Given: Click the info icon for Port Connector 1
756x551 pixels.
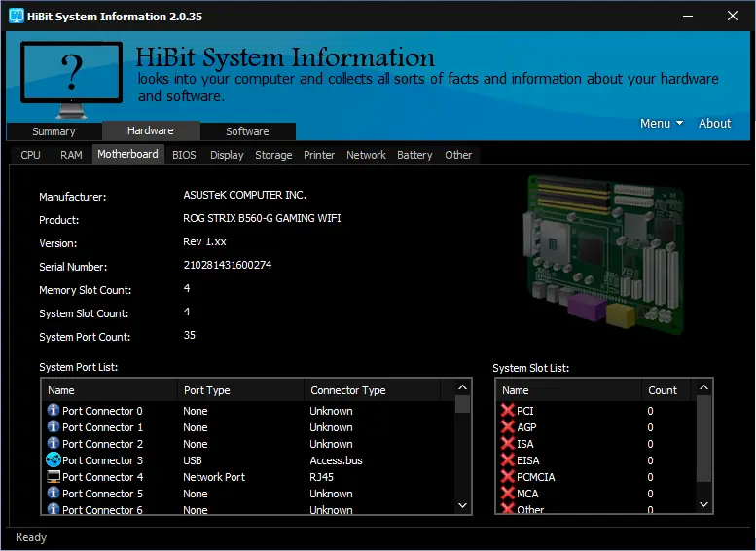Looking at the screenshot, I should click(x=54, y=426).
